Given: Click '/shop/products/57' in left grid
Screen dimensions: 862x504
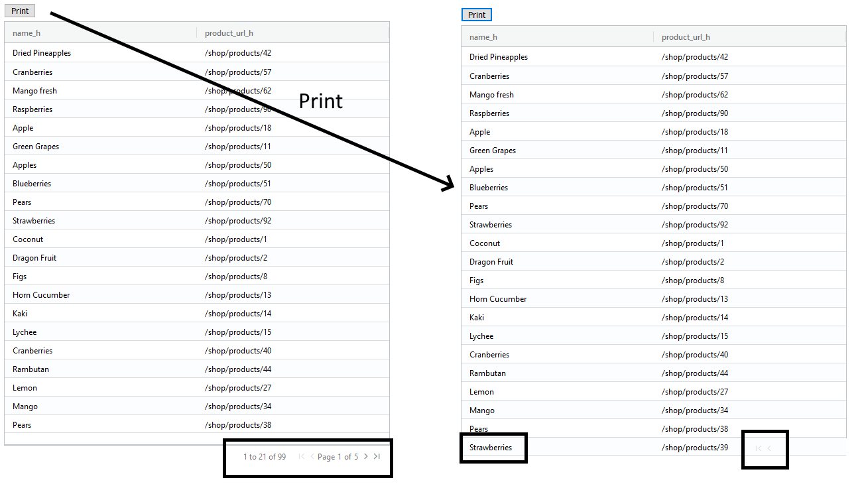Looking at the screenshot, I should click(238, 72).
